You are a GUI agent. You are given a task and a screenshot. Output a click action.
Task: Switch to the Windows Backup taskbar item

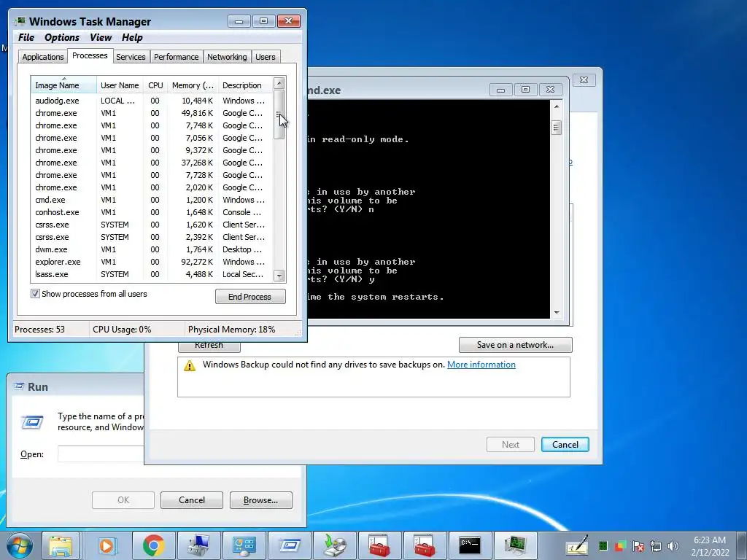(x=334, y=545)
